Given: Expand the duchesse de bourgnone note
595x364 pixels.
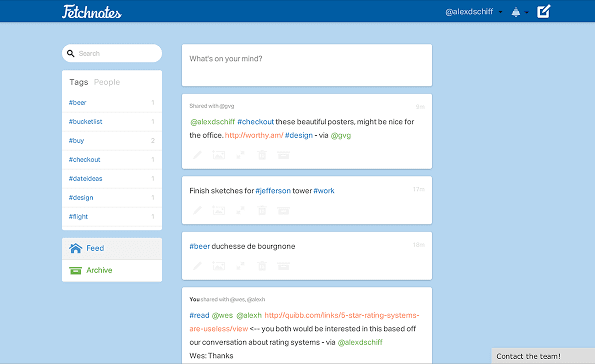Looking at the screenshot, I should (241, 266).
